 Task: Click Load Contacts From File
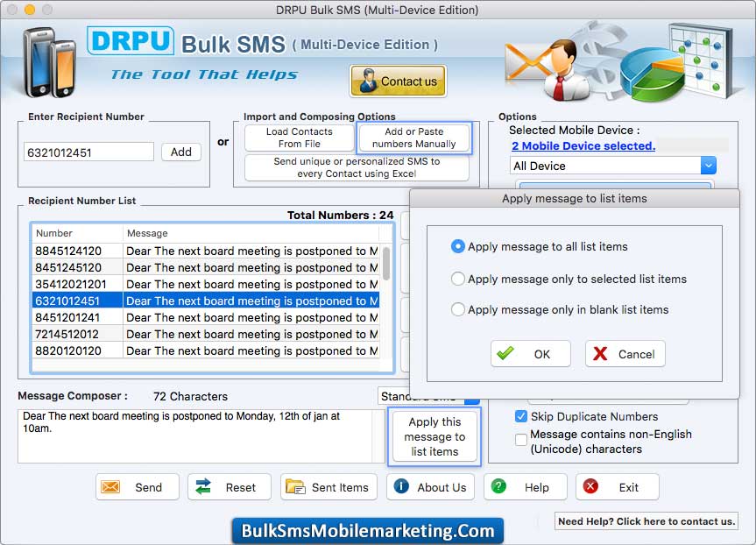pos(299,138)
